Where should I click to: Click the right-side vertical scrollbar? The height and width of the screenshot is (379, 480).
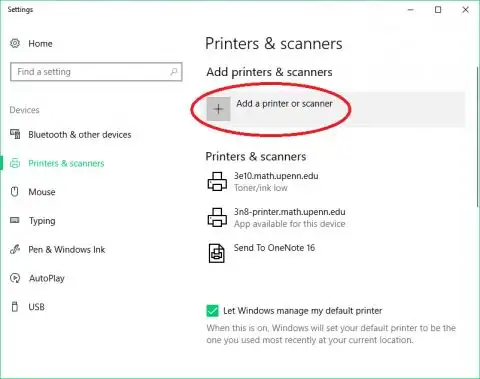coord(478,137)
